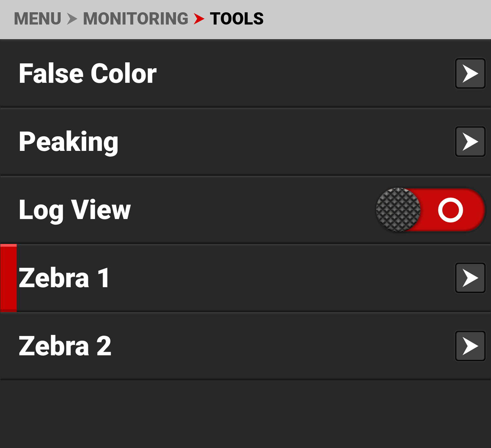Click the TOOLS breadcrumb title
The height and width of the screenshot is (448, 491).
pyautogui.click(x=237, y=19)
